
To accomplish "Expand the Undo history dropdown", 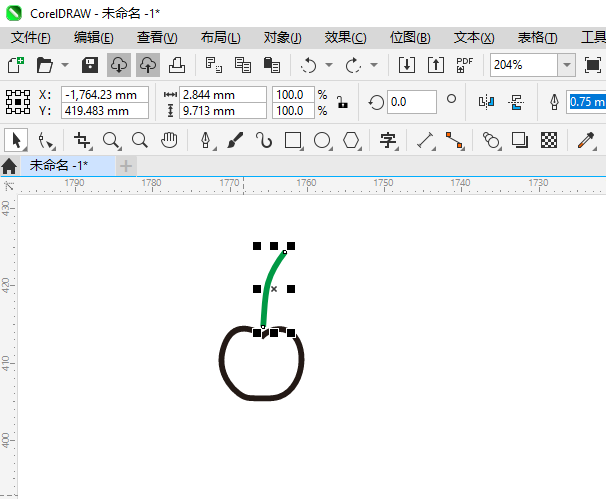I will coord(329,65).
